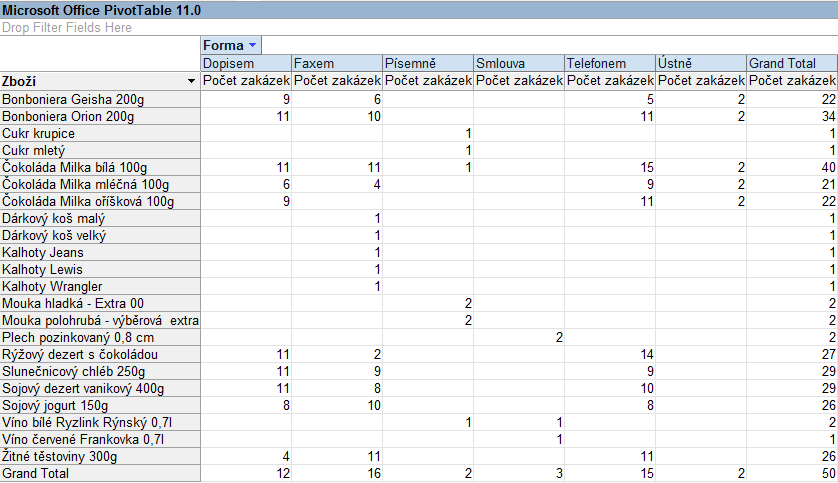Click Písemně value 1 for Cukr krupice
838x483 pixels.
[x=428, y=134]
